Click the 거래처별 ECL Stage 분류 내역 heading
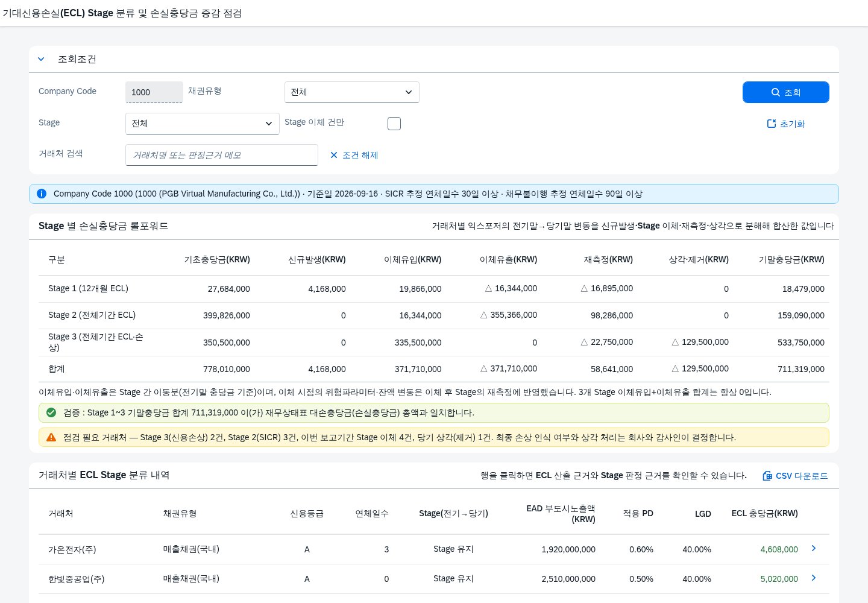Viewport: 868px width, 603px height. tap(104, 475)
